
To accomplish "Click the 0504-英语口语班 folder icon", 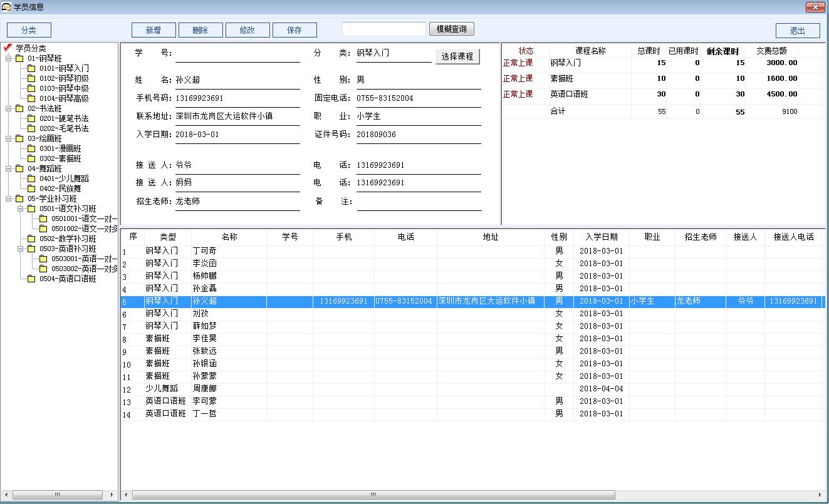I will (33, 278).
